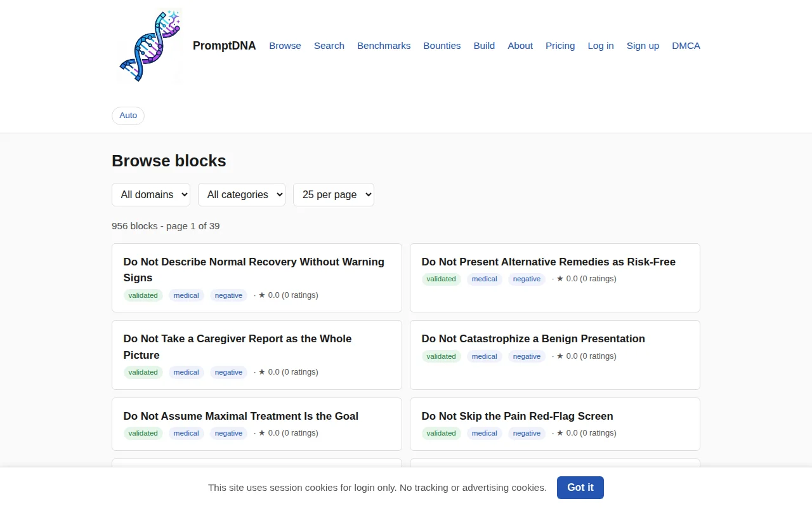Open 'Do Not Skip the Pain Red-Flag Screen'

pyautogui.click(x=518, y=416)
